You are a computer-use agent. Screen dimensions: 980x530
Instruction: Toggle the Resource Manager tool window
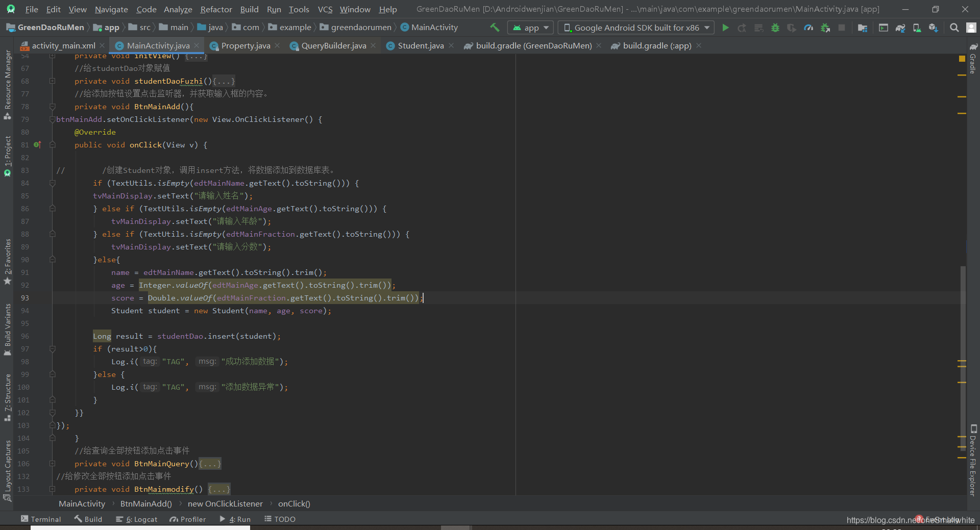7,84
